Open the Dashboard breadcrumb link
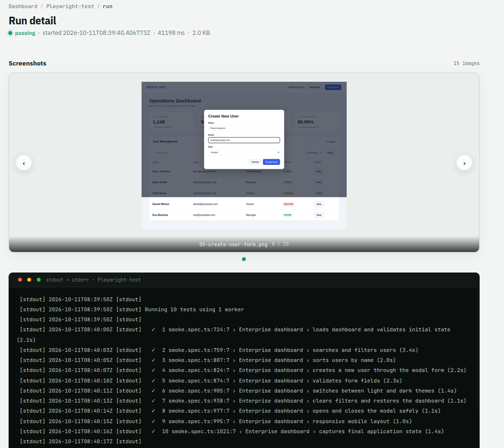 coord(23,6)
